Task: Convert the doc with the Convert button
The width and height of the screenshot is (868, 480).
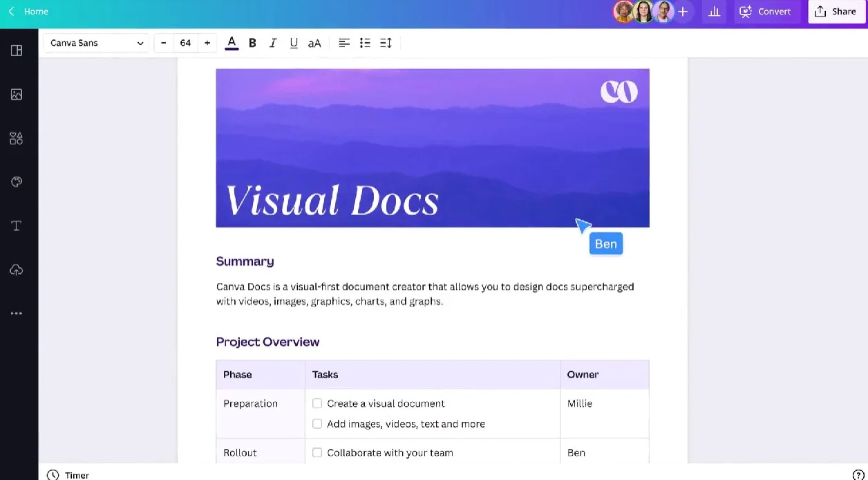Action: [766, 12]
